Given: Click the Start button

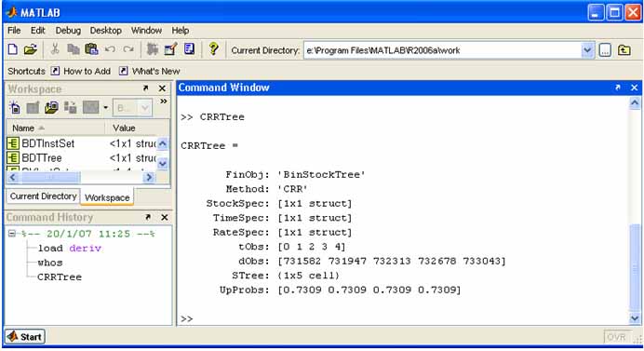Looking at the screenshot, I should [x=24, y=337].
